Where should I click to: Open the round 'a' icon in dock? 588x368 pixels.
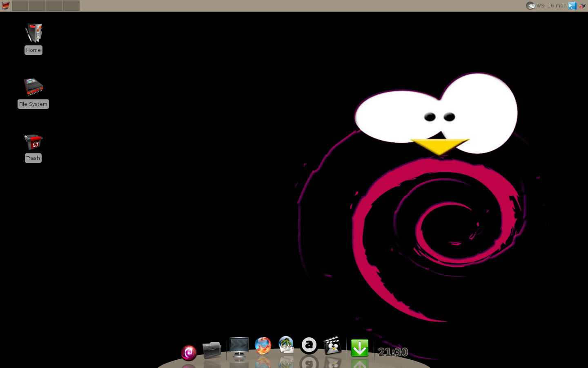tap(309, 345)
